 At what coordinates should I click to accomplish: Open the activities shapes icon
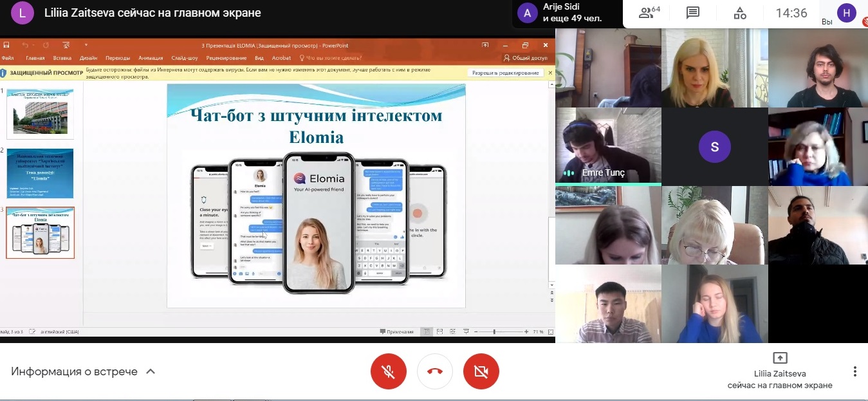pyautogui.click(x=740, y=13)
